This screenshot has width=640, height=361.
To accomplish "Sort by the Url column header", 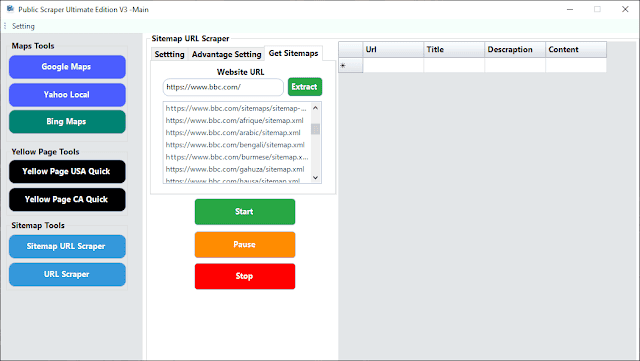I will (x=393, y=49).
